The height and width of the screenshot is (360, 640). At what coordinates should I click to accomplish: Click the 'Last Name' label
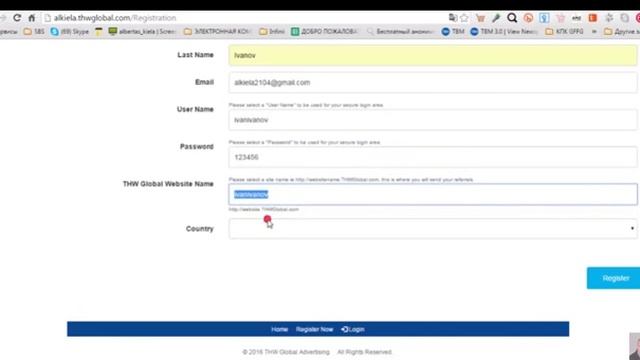[x=195, y=55]
